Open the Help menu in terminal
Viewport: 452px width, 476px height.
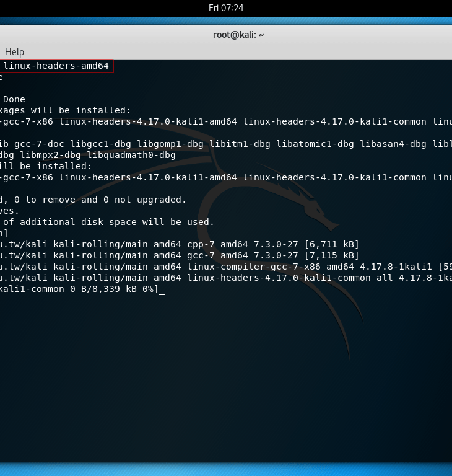14,52
